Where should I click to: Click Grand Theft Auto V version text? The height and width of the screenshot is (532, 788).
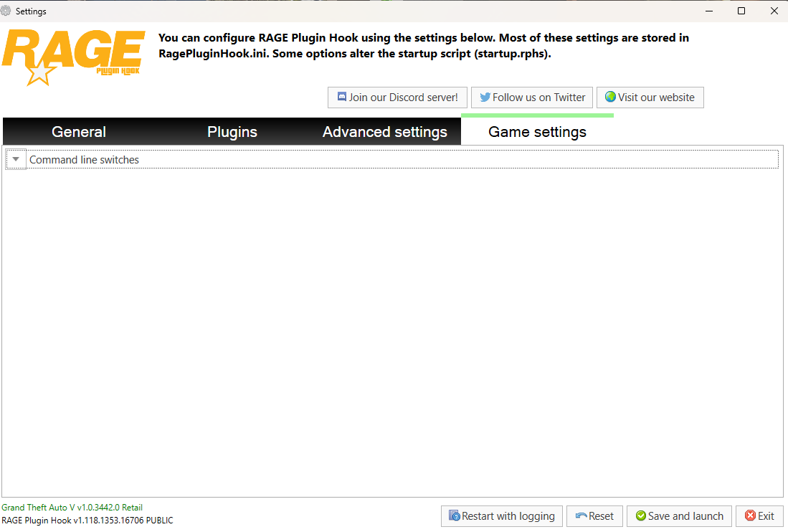(x=72, y=508)
